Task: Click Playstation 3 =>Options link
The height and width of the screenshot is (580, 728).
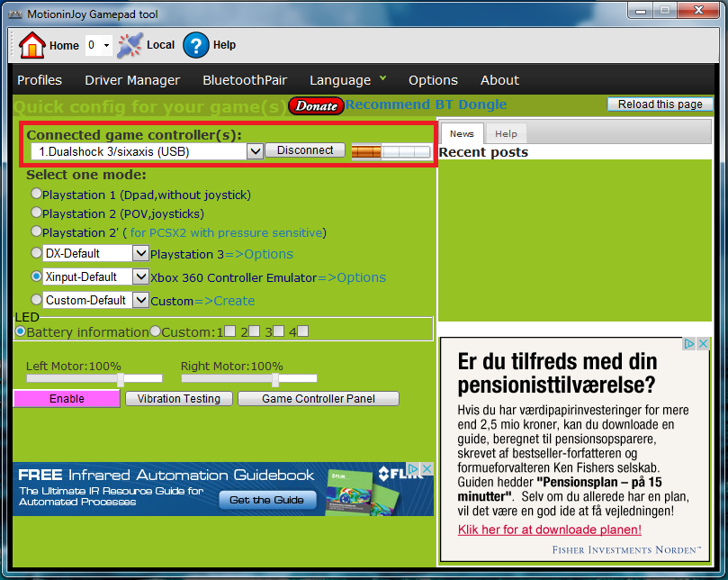Action: (x=258, y=254)
